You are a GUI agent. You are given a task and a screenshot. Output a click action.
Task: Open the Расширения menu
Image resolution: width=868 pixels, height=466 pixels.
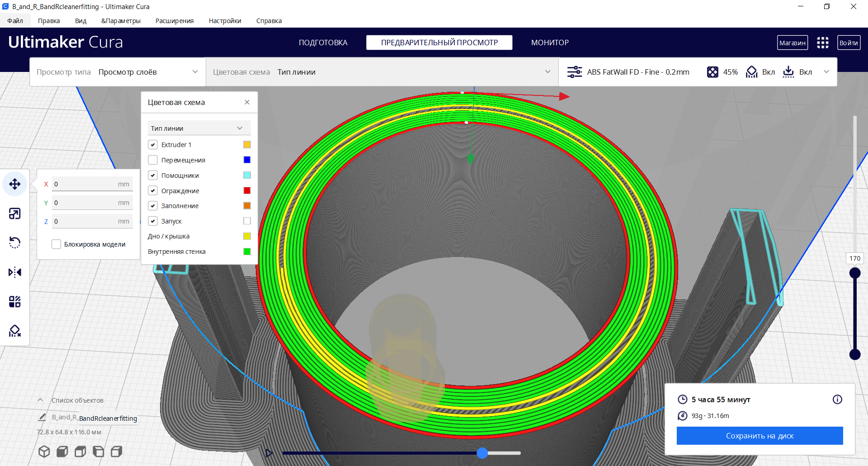[175, 21]
